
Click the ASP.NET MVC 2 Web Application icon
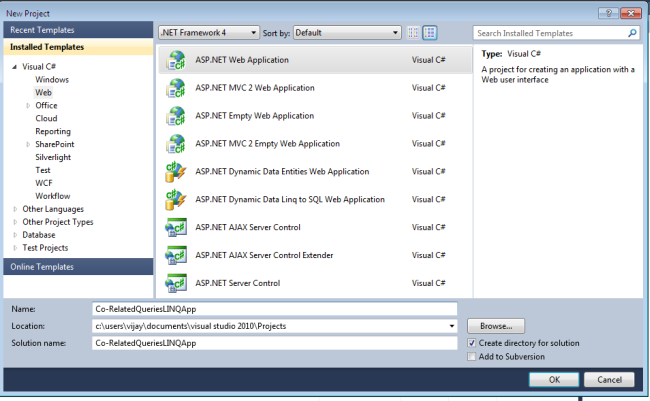176,88
